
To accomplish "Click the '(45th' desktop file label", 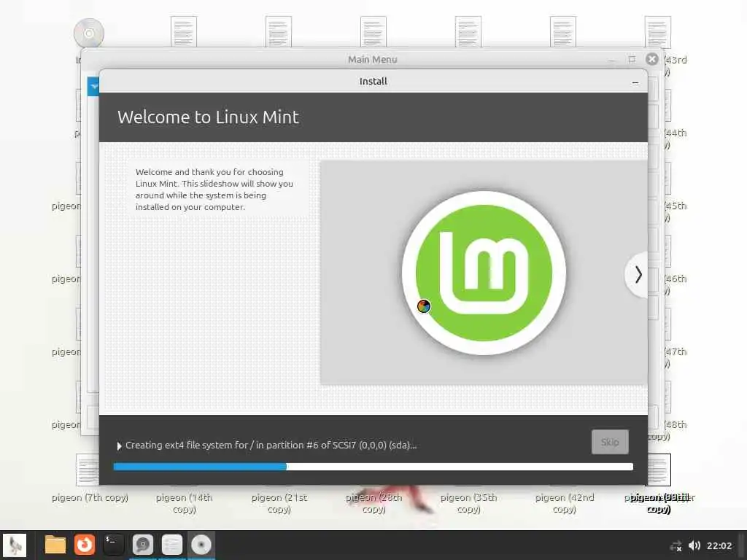I will pyautogui.click(x=676, y=206).
